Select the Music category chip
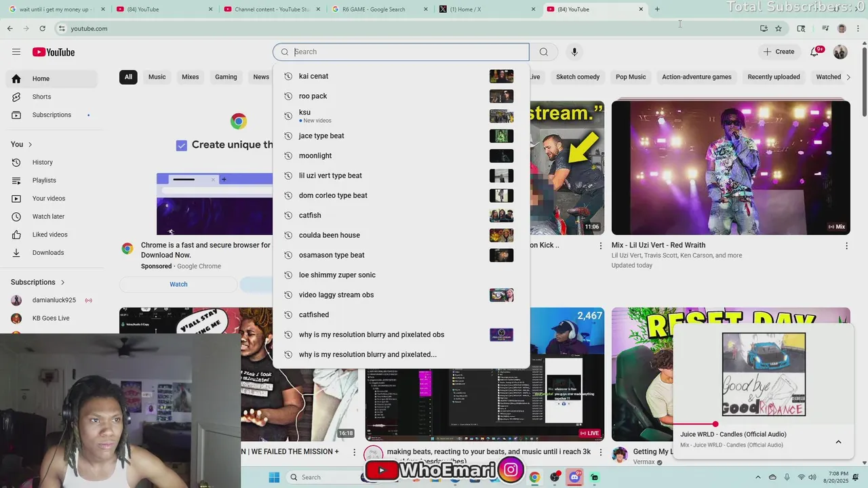This screenshot has height=488, width=868. 157,77
